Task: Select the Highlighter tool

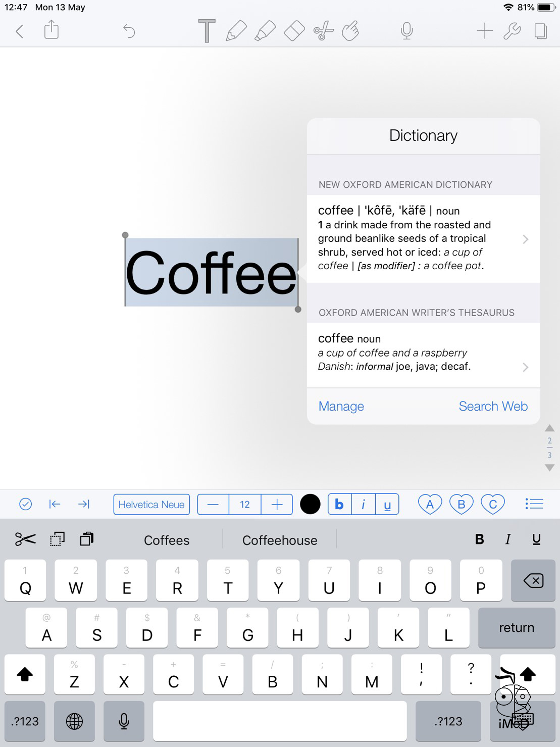Action: 265,31
